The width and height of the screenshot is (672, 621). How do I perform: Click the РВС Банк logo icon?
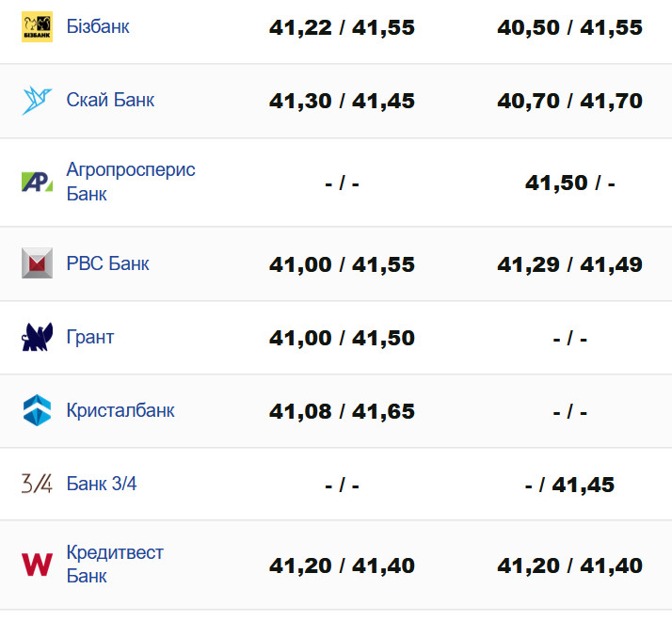point(37,263)
